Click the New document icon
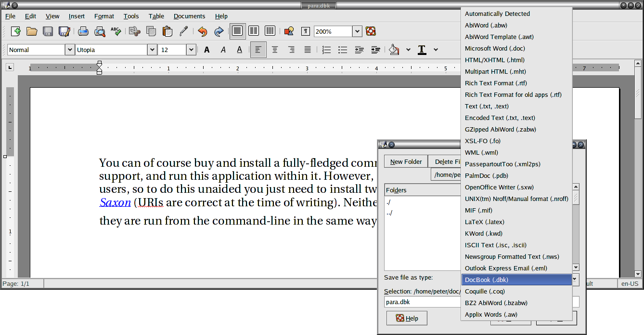This screenshot has height=335, width=644. [15, 31]
